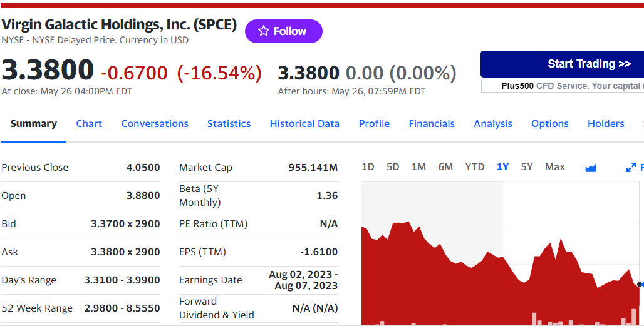The width and height of the screenshot is (644, 326).
Task: Follow Virgin Galactic Holdings stock
Action: pos(284,31)
